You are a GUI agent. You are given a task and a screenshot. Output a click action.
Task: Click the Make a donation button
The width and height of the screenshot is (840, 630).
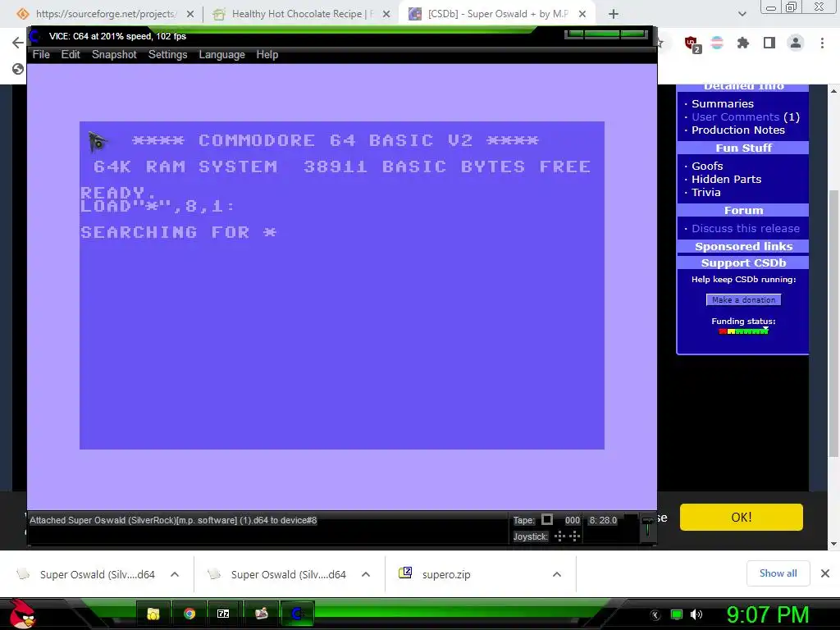(743, 300)
